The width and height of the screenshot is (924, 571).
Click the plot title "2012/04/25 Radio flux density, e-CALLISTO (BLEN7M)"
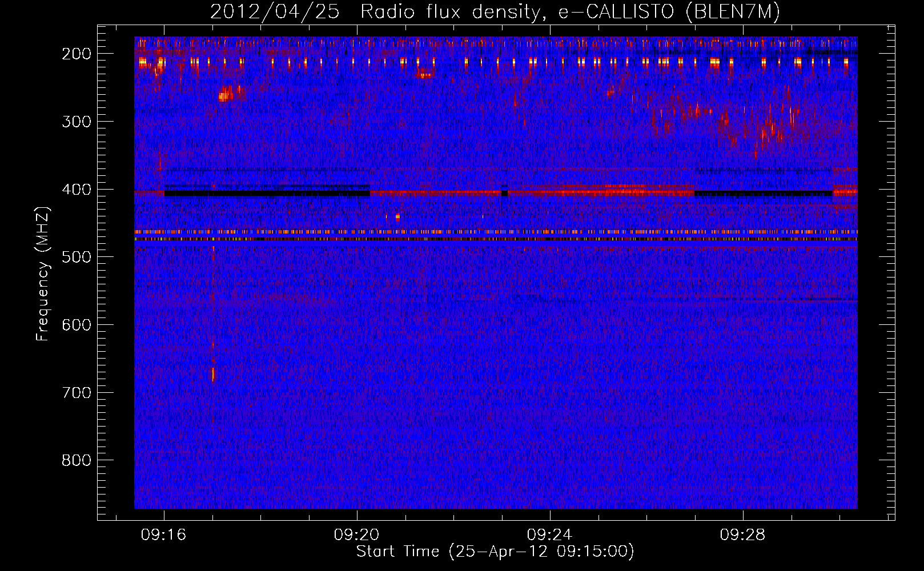tap(495, 11)
